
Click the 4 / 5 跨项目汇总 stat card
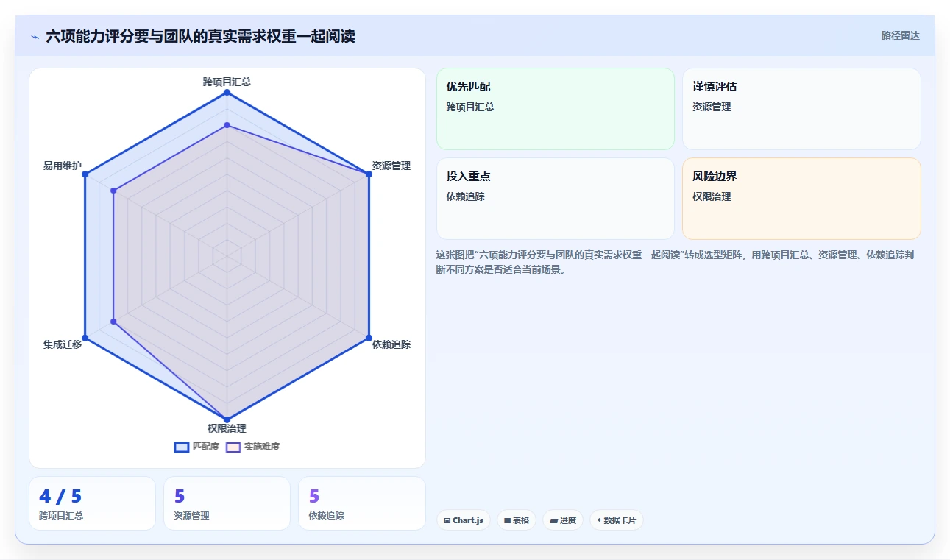(x=92, y=503)
